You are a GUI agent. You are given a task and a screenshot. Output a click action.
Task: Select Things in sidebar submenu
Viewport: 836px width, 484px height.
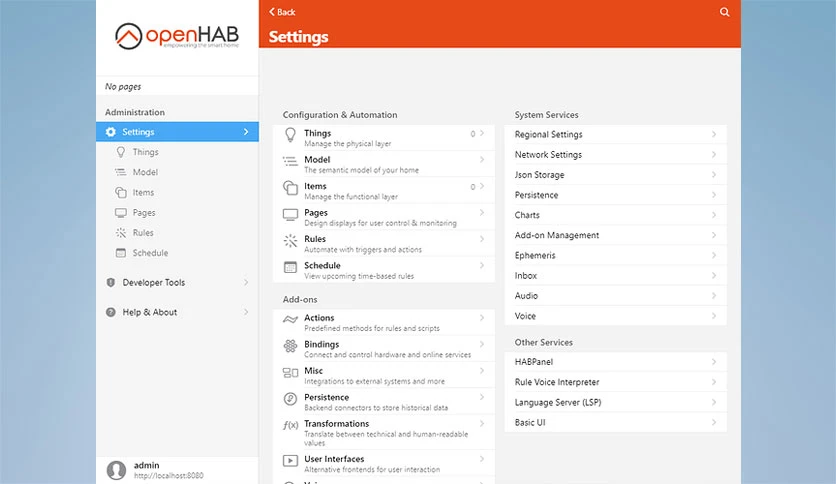[x=177, y=152]
